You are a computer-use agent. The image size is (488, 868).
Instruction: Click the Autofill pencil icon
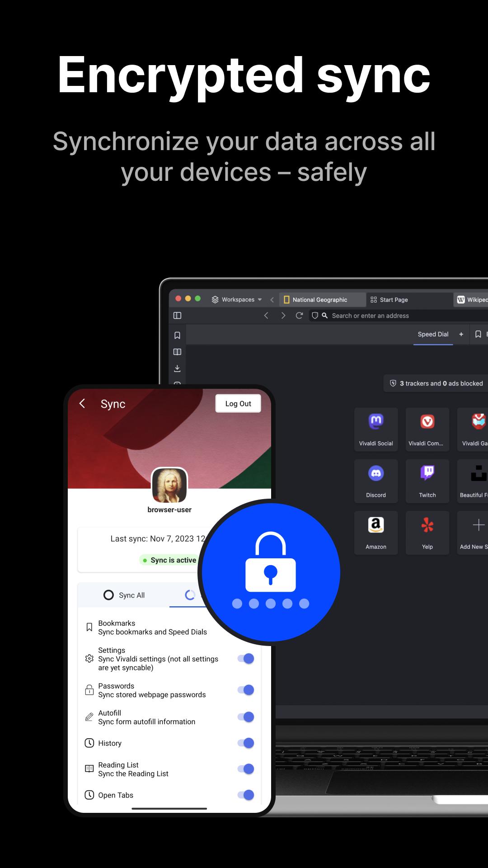(x=89, y=717)
